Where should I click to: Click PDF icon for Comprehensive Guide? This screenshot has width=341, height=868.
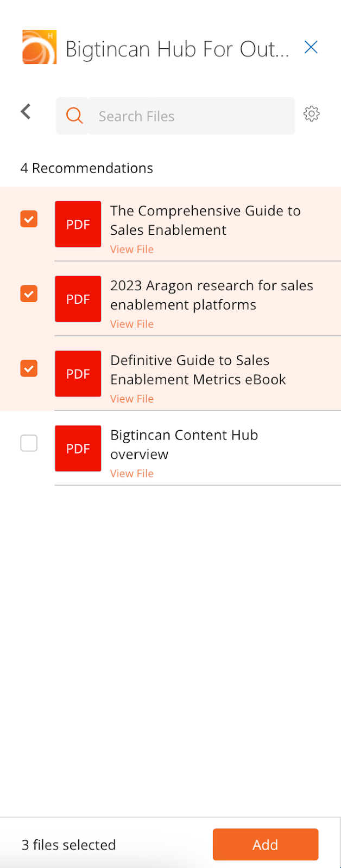[78, 224]
